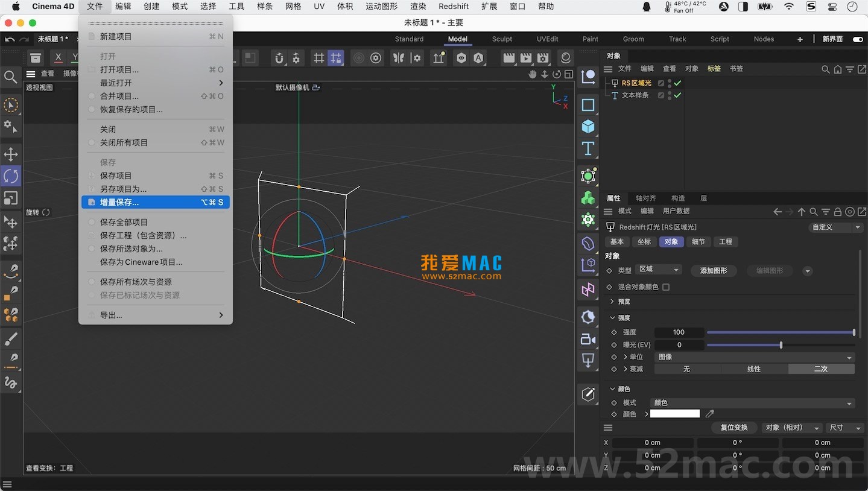Screen dimensions: 868x491
Task: Select the Move tool in left toolbar
Action: (11, 154)
